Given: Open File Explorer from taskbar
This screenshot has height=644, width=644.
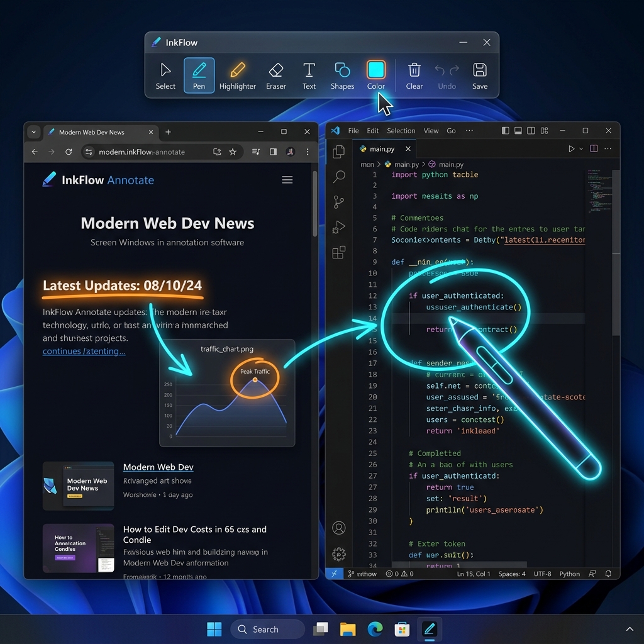Looking at the screenshot, I should pyautogui.click(x=347, y=629).
